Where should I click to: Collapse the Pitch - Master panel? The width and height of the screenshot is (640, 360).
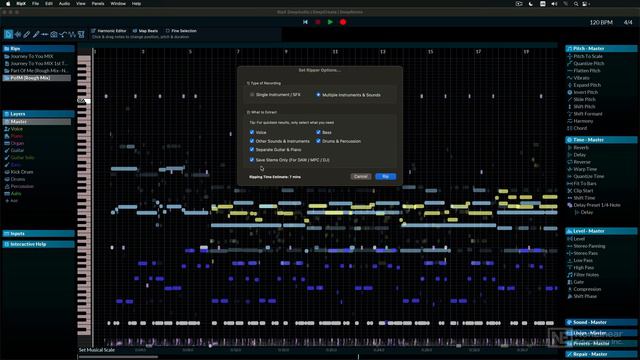601,49
